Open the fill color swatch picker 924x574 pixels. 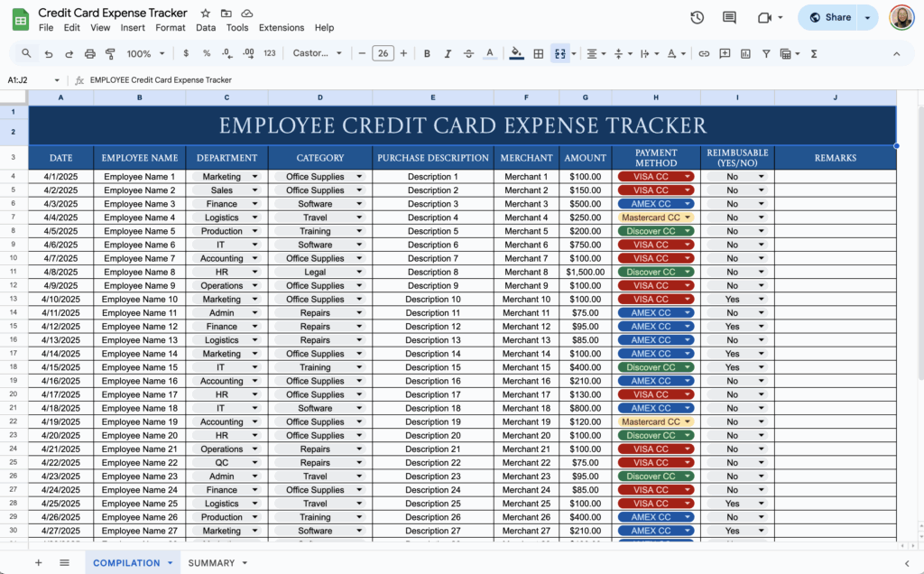tap(515, 53)
